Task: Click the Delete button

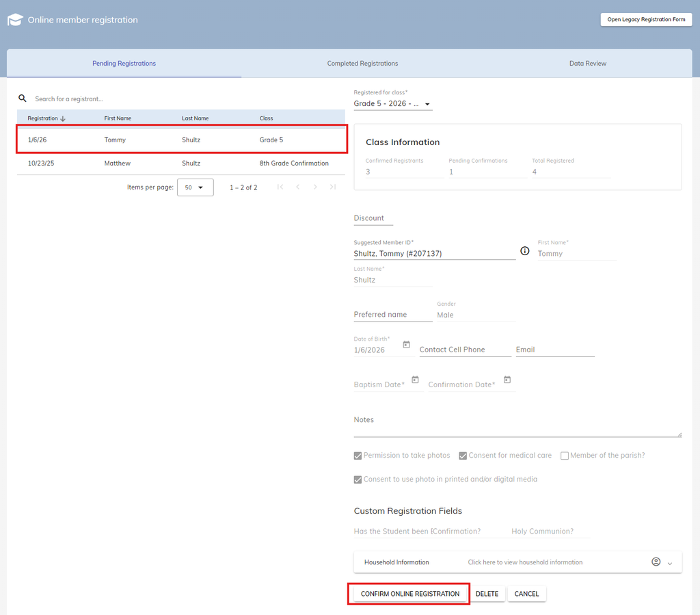Action: (x=487, y=594)
